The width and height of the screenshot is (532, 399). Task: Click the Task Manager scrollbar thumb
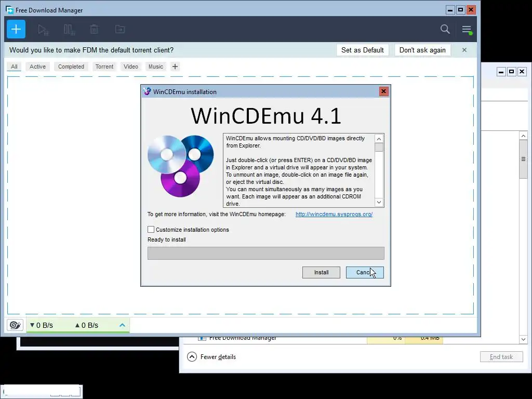523,159
